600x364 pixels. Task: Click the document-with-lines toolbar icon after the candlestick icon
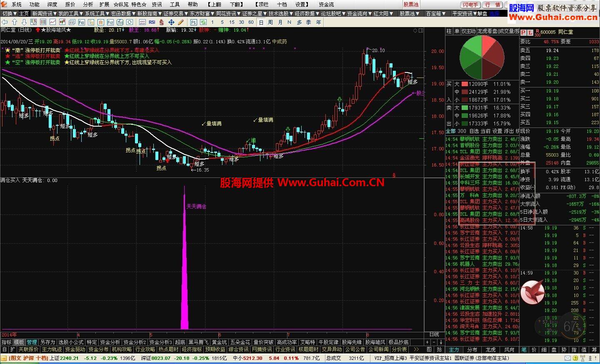(72, 22)
